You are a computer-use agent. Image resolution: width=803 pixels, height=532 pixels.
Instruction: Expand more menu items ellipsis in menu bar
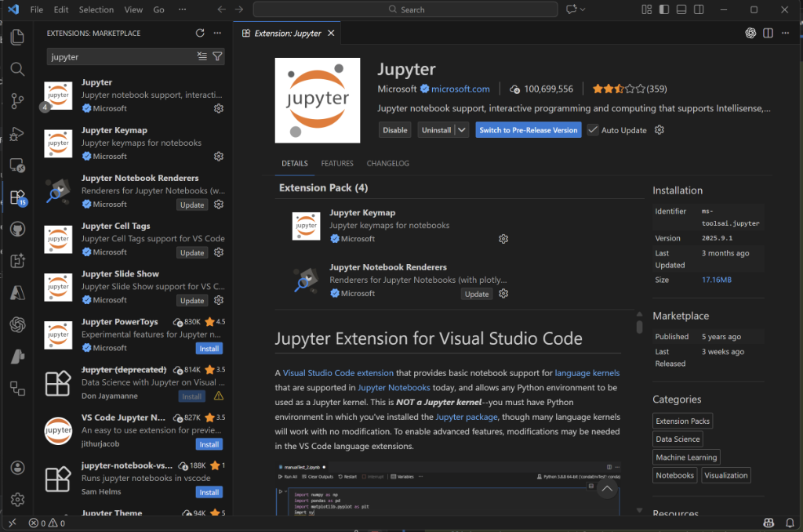click(182, 9)
